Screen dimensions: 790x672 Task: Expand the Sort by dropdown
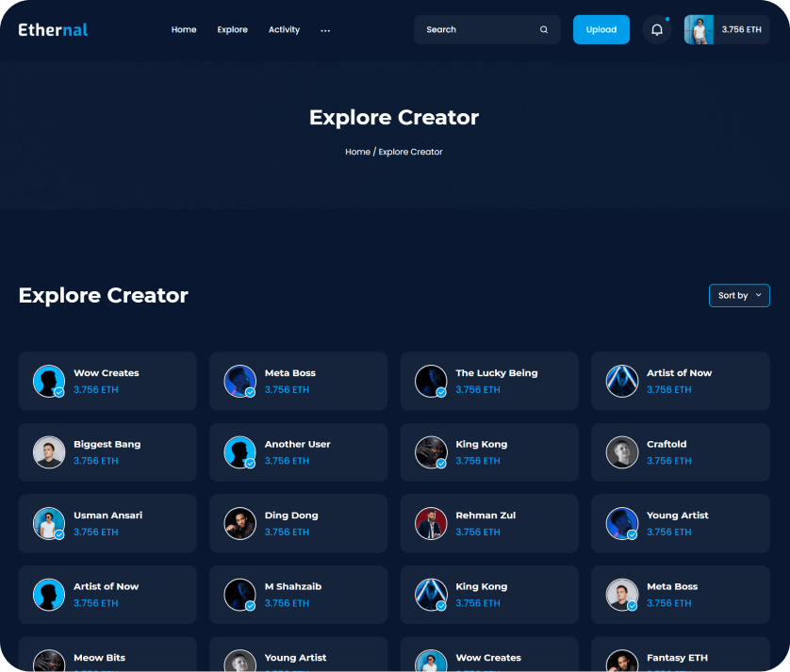(739, 296)
